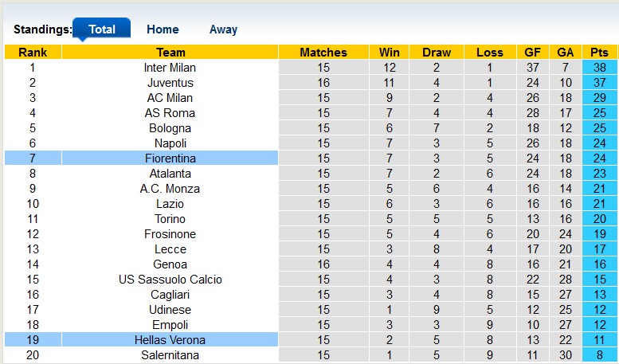Select the Away standings tab

click(223, 29)
